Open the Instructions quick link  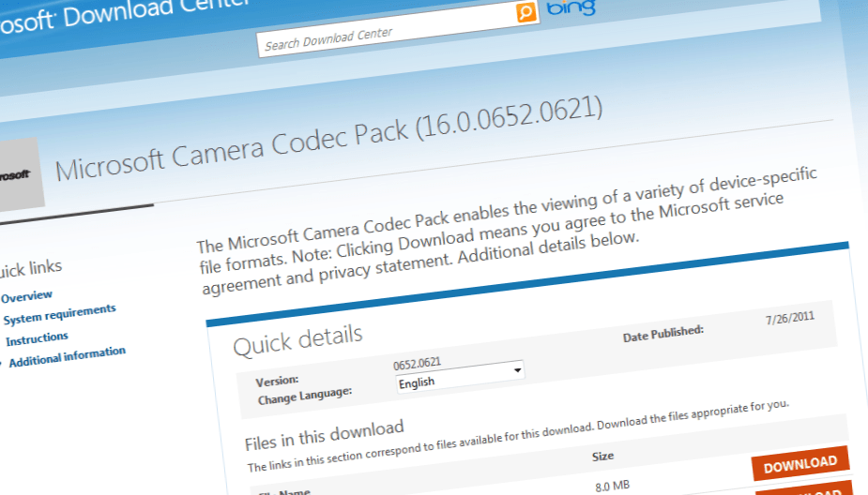pyautogui.click(x=38, y=337)
